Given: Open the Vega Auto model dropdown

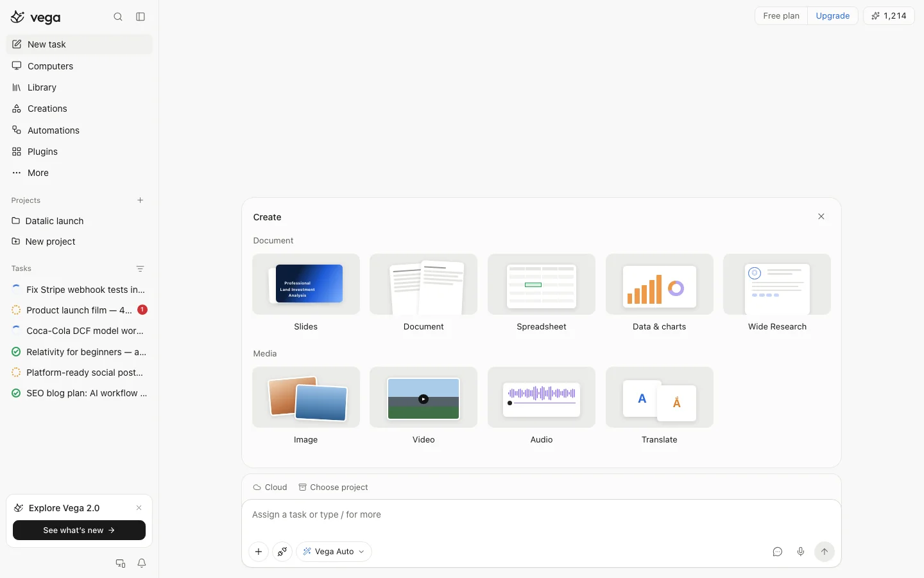Looking at the screenshot, I should [334, 552].
